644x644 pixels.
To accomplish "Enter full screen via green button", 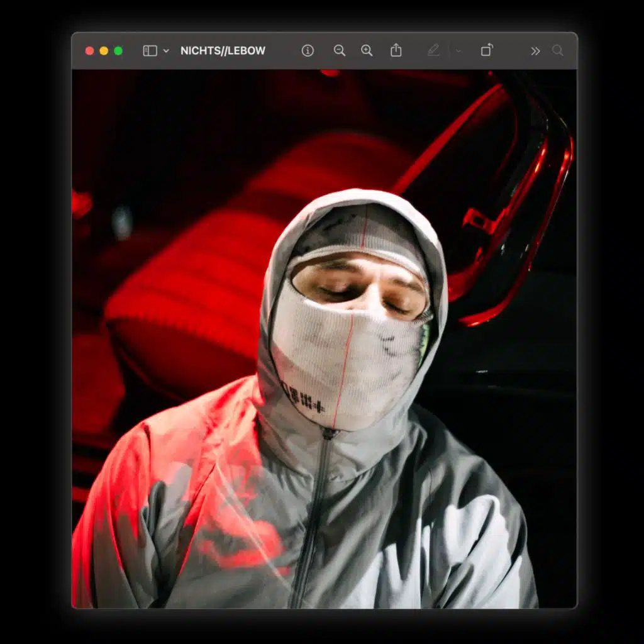I will (x=118, y=51).
